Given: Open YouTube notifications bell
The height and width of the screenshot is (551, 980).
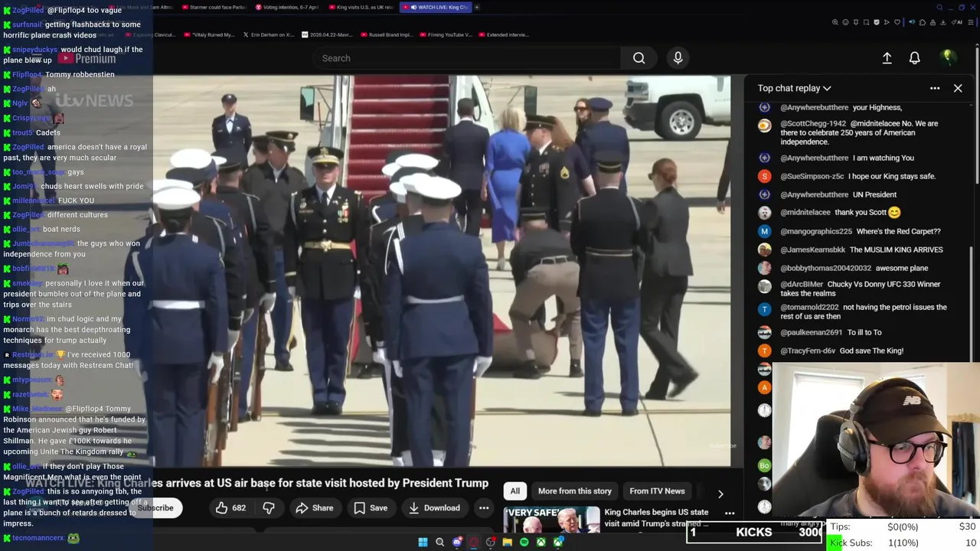Looking at the screenshot, I should click(914, 58).
